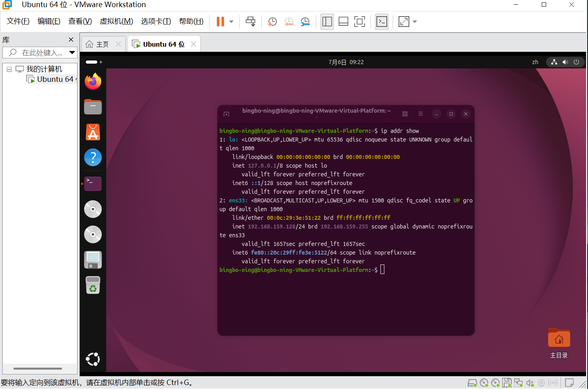Close the 库 library panel
The height and width of the screenshot is (389, 588).
point(71,40)
